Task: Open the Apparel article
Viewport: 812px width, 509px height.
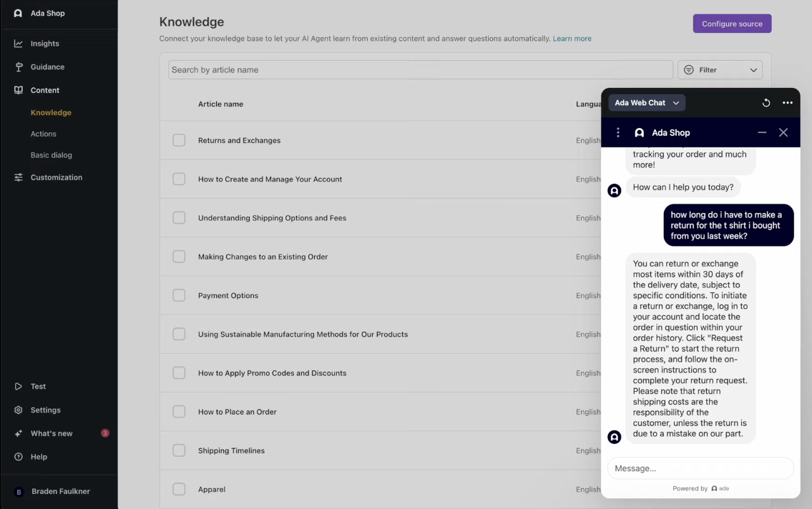Action: click(x=212, y=490)
